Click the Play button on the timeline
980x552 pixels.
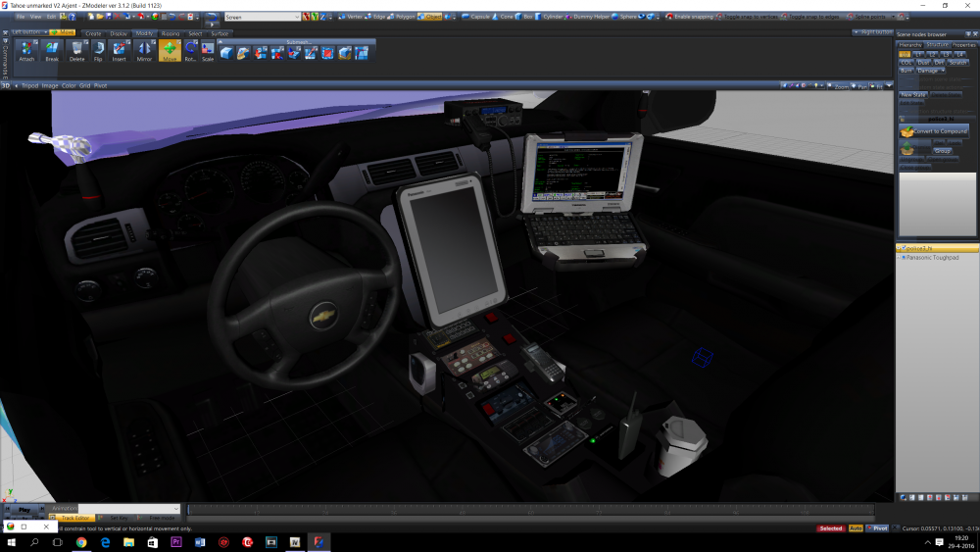(x=24, y=510)
